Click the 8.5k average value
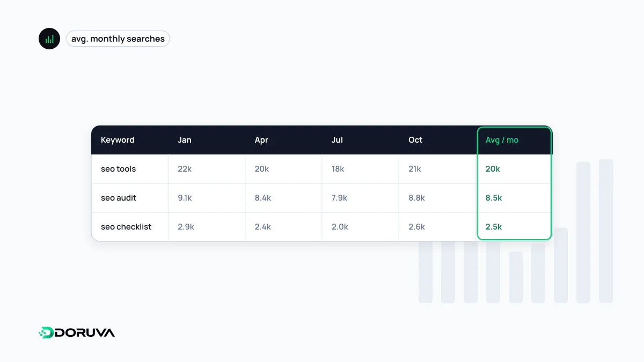Image resolution: width=644 pixels, height=362 pixels. pyautogui.click(x=494, y=198)
